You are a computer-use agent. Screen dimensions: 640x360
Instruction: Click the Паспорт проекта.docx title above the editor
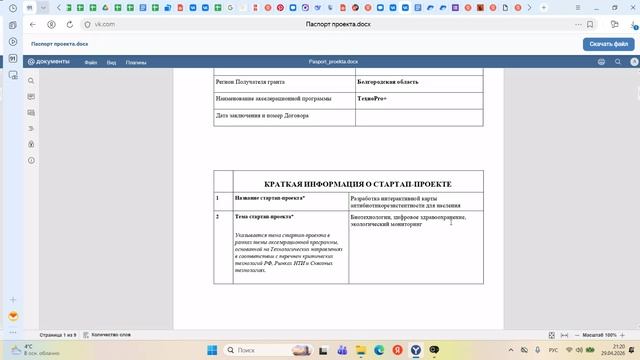60,44
